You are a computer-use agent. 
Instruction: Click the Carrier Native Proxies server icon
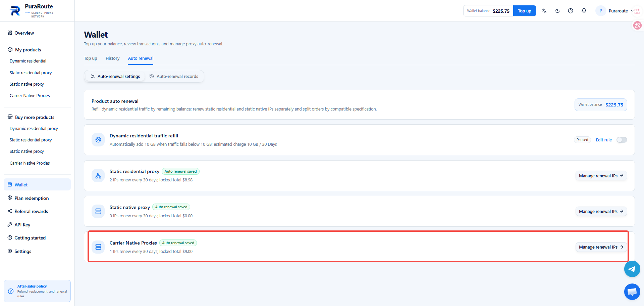pyautogui.click(x=98, y=247)
